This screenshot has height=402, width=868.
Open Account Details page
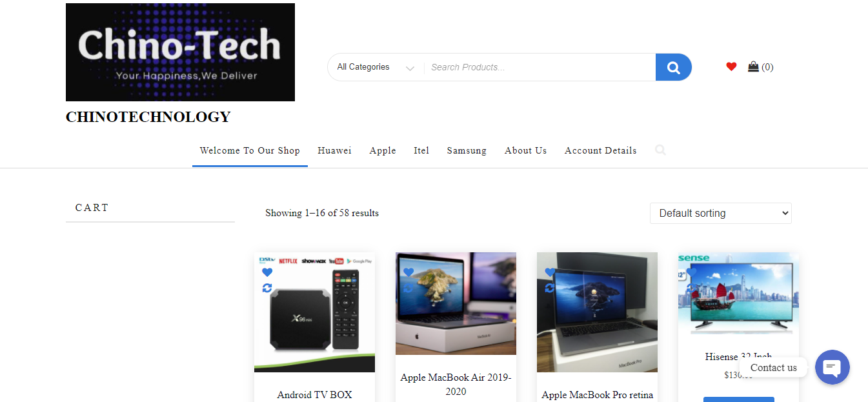601,150
